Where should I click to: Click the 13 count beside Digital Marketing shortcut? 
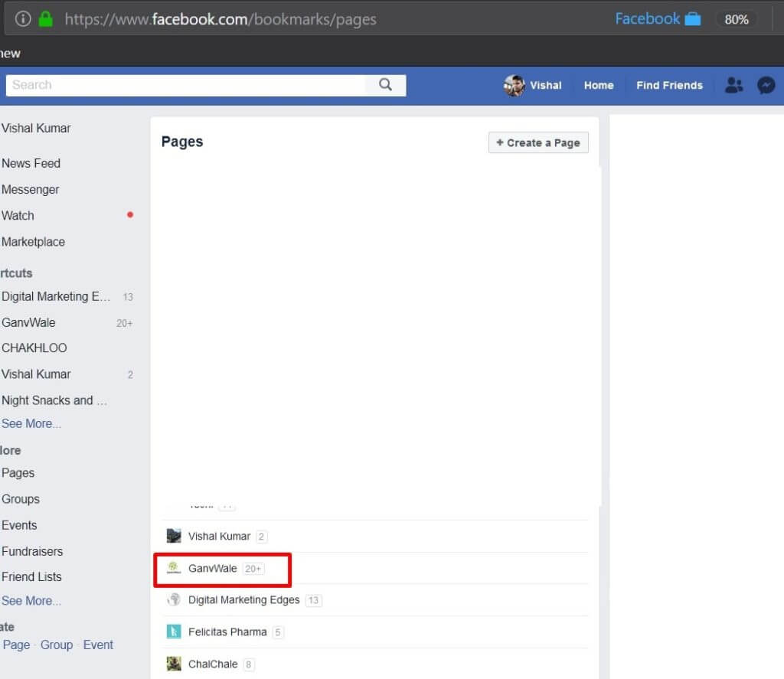(128, 297)
